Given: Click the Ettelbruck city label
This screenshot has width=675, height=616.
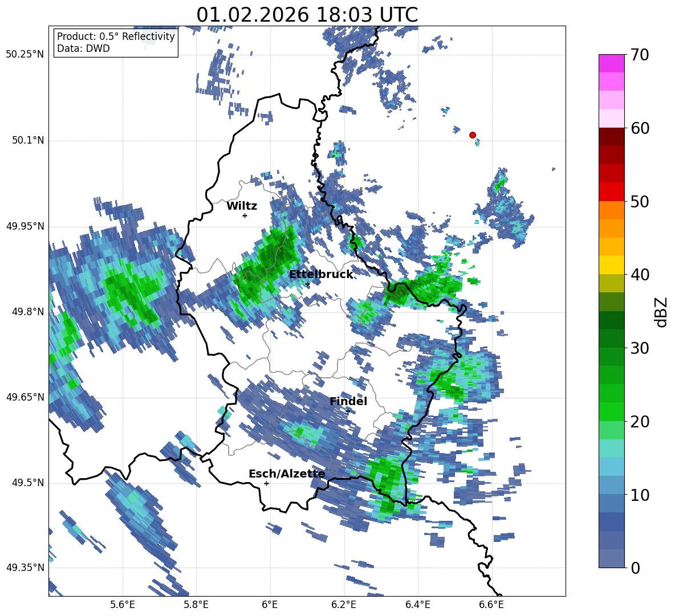Looking at the screenshot, I should coord(321,275).
